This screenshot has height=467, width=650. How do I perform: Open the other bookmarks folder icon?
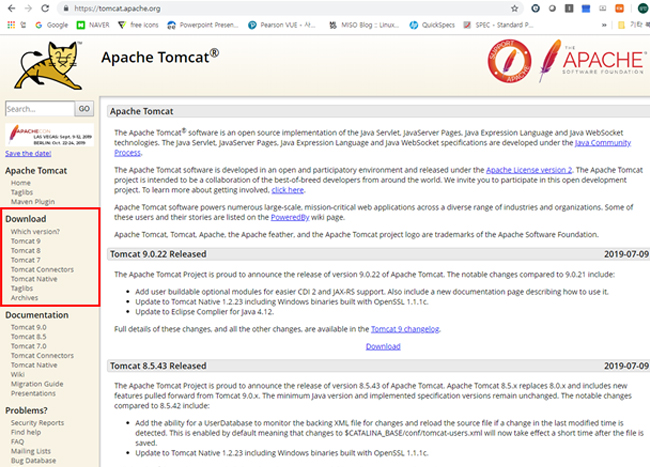pyautogui.click(x=621, y=25)
